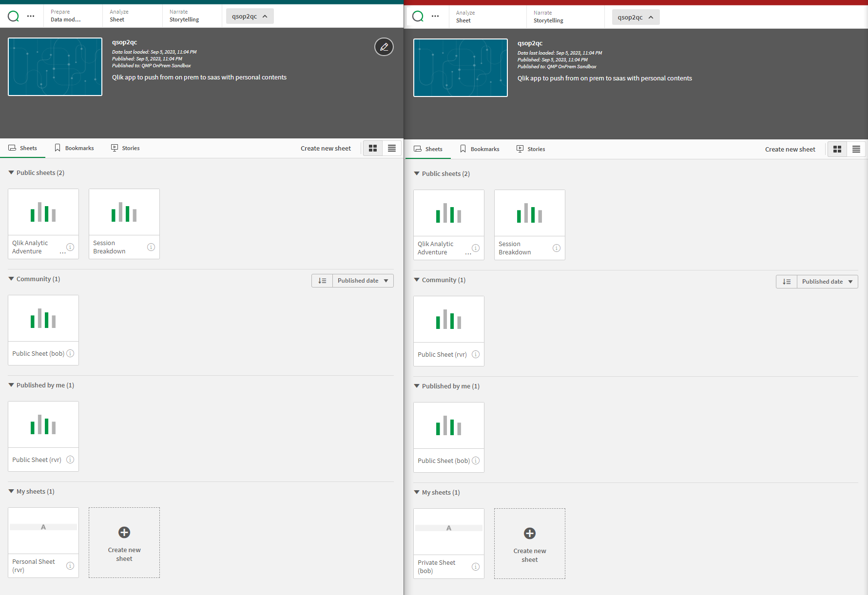Open Narrate Storytelling menu in right window
The image size is (868, 595).
click(x=565, y=17)
